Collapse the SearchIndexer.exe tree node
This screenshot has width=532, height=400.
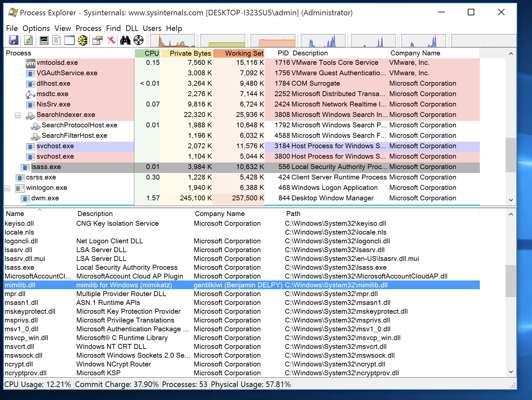[x=18, y=115]
